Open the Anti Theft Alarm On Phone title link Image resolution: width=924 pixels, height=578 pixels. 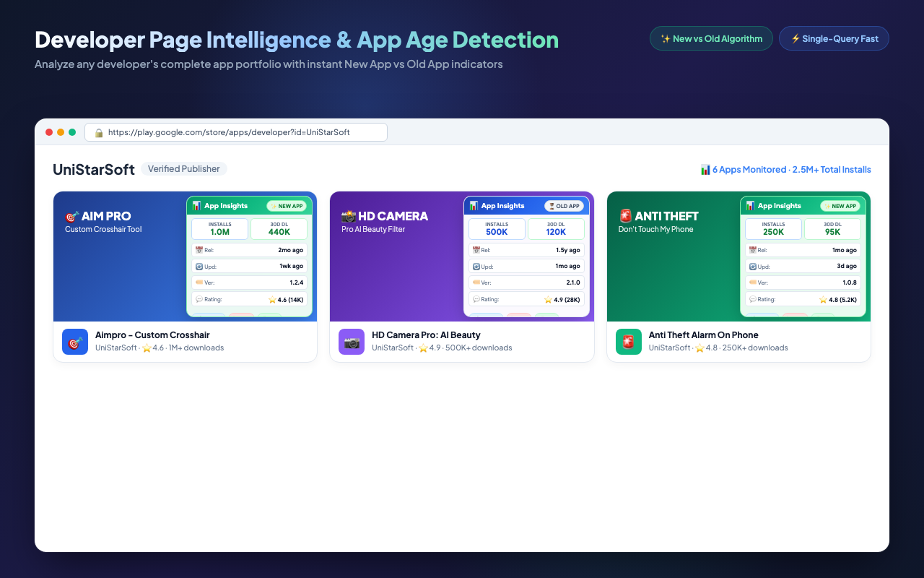point(704,335)
